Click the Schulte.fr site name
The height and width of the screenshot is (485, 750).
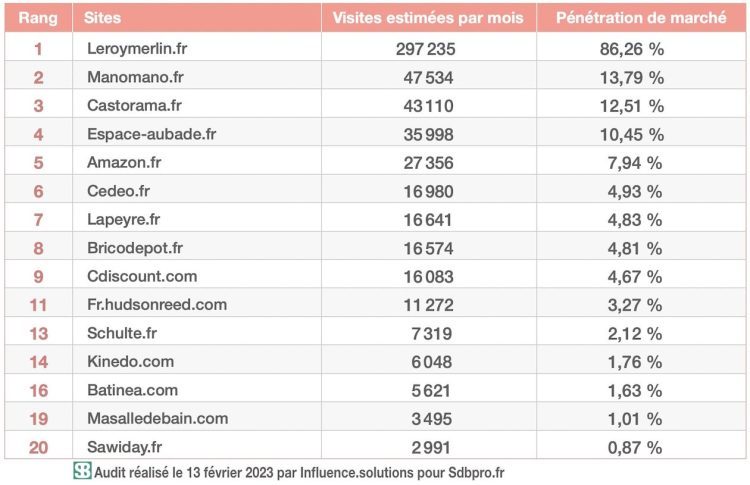tap(123, 333)
